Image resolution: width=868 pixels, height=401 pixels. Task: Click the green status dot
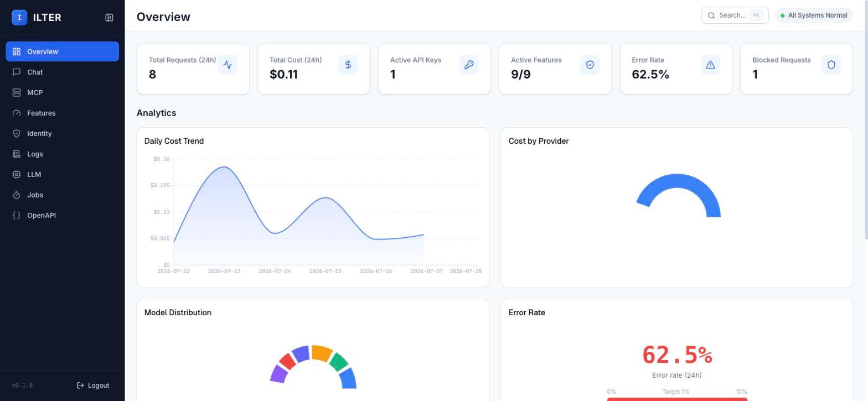coord(782,15)
